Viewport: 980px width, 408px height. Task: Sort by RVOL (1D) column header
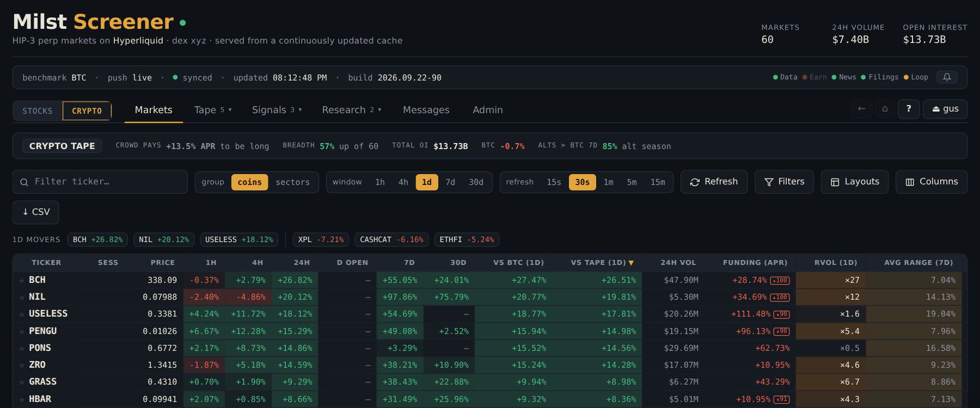coord(836,263)
